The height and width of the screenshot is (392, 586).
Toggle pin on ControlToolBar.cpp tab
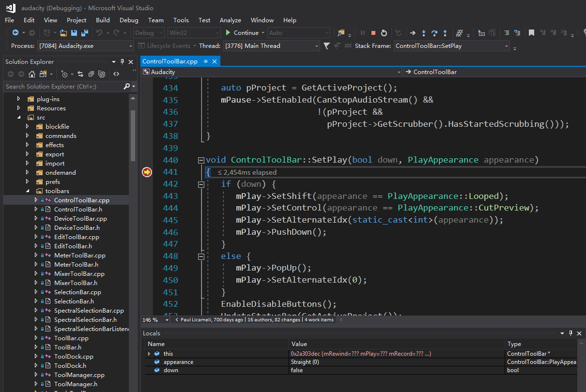click(x=206, y=61)
